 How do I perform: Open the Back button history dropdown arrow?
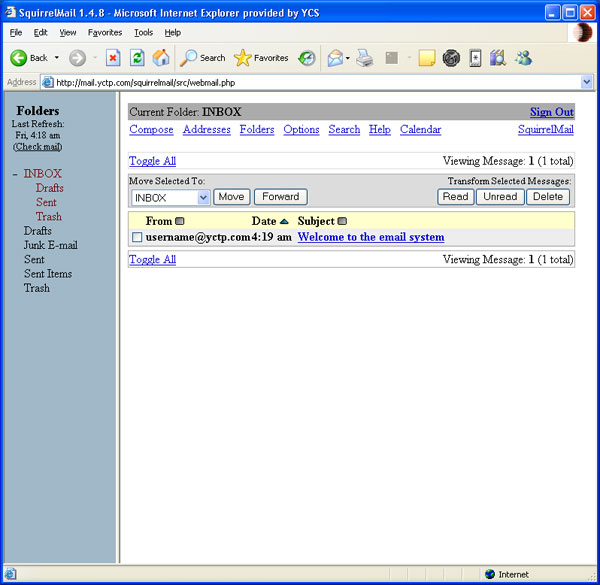(57, 58)
